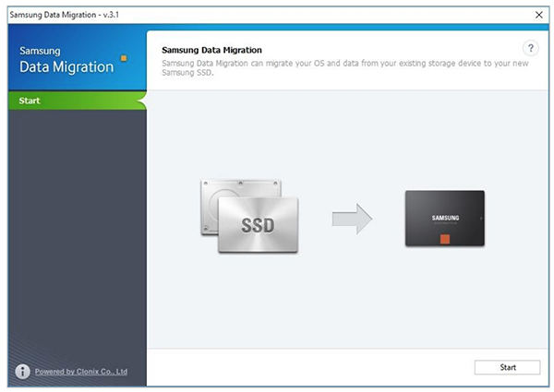Select the green Start step in sidebar
This screenshot has height=392, width=554.
click(77, 101)
